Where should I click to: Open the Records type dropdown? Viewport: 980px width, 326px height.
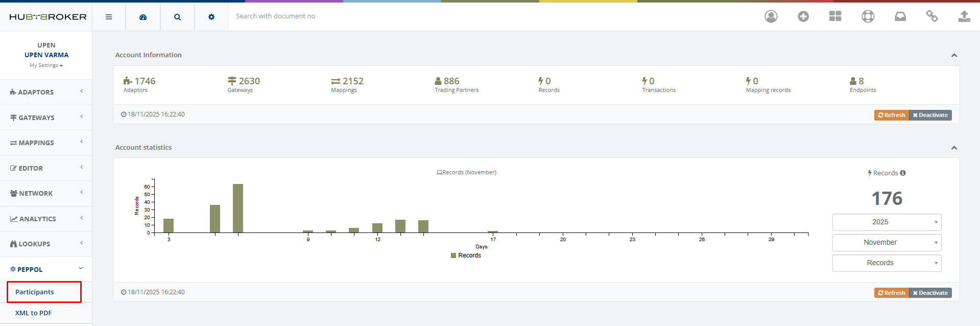click(x=887, y=263)
